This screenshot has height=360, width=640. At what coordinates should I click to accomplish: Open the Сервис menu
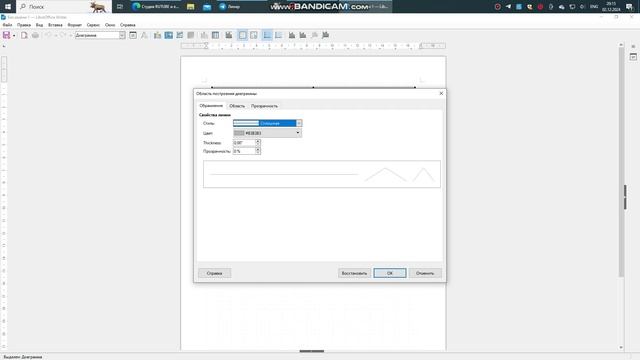93,25
